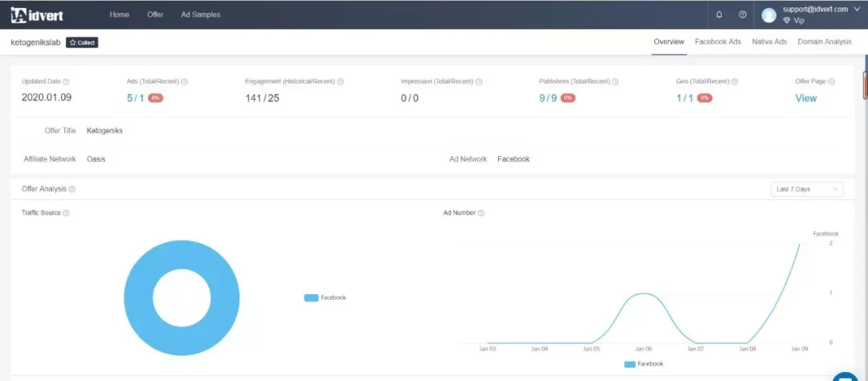Click the Jan 06 peak on Ad Number line
Viewport: 868px width, 381px height.
point(643,293)
